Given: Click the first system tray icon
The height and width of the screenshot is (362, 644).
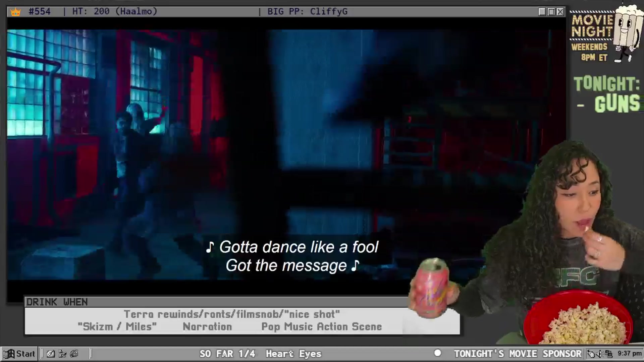Looking at the screenshot, I should (x=592, y=354).
